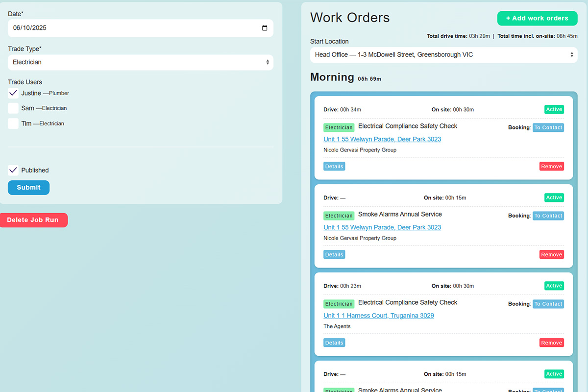Remove the 55 Welwyn Parade Smoke Alarms order
Image resolution: width=588 pixels, height=392 pixels.
click(552, 254)
